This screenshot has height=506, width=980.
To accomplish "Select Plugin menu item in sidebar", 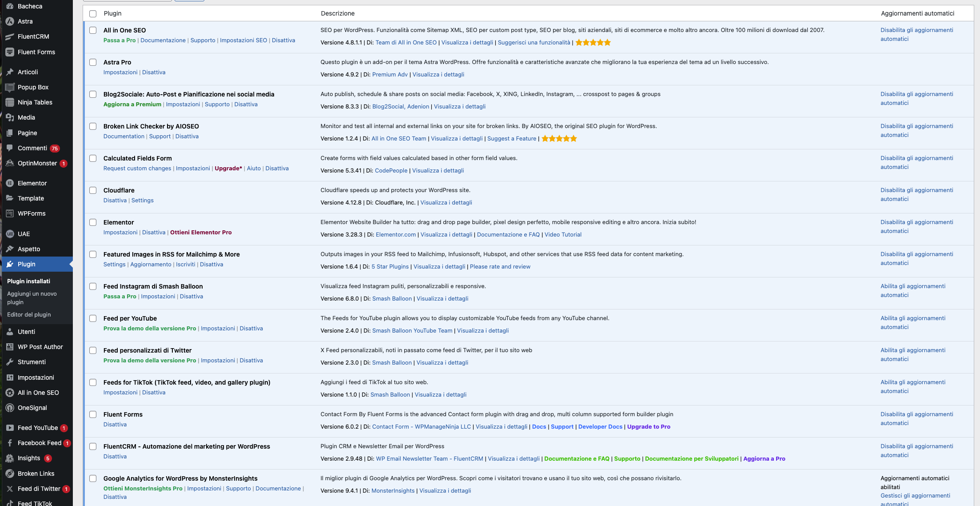I will pos(36,264).
